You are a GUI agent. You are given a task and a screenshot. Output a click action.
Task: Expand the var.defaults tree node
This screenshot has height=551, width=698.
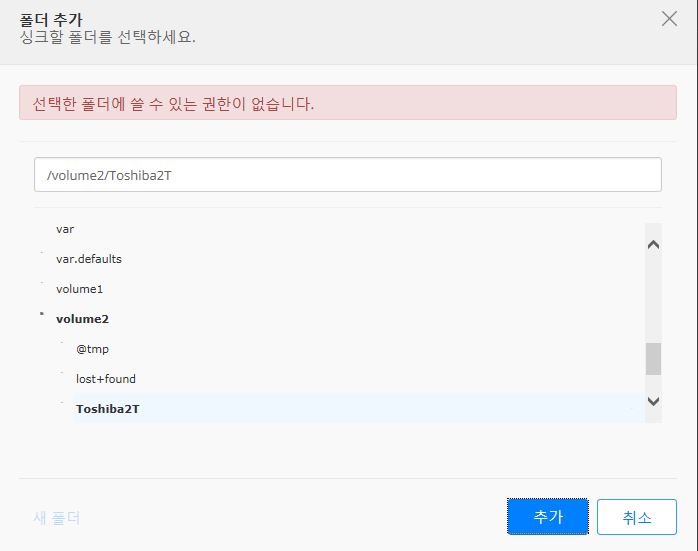(x=42, y=252)
